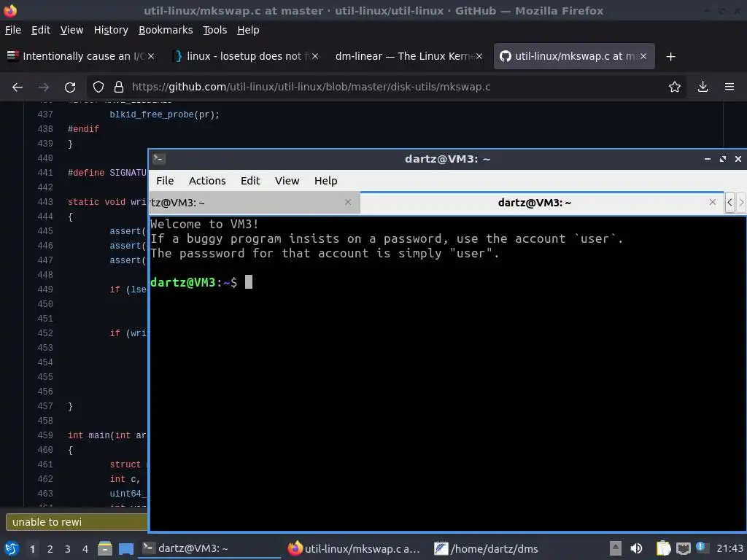
Task: Open the Firefox downloads panel
Action: pos(703,87)
